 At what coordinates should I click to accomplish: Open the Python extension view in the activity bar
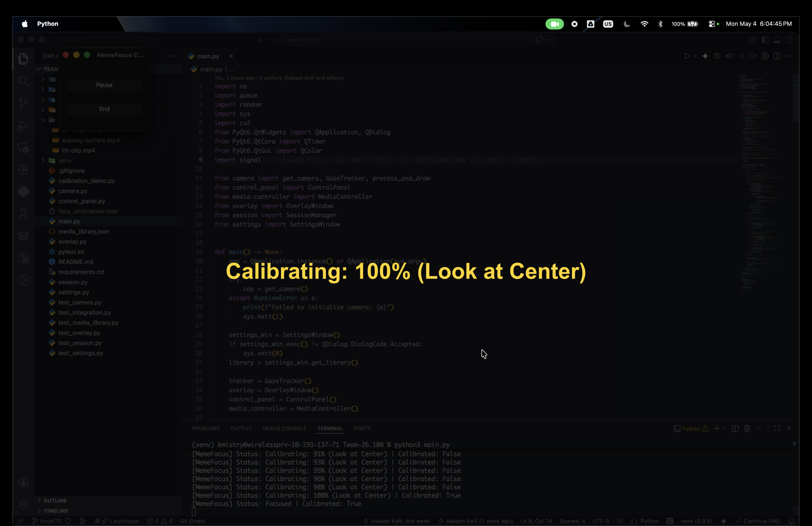click(x=23, y=192)
